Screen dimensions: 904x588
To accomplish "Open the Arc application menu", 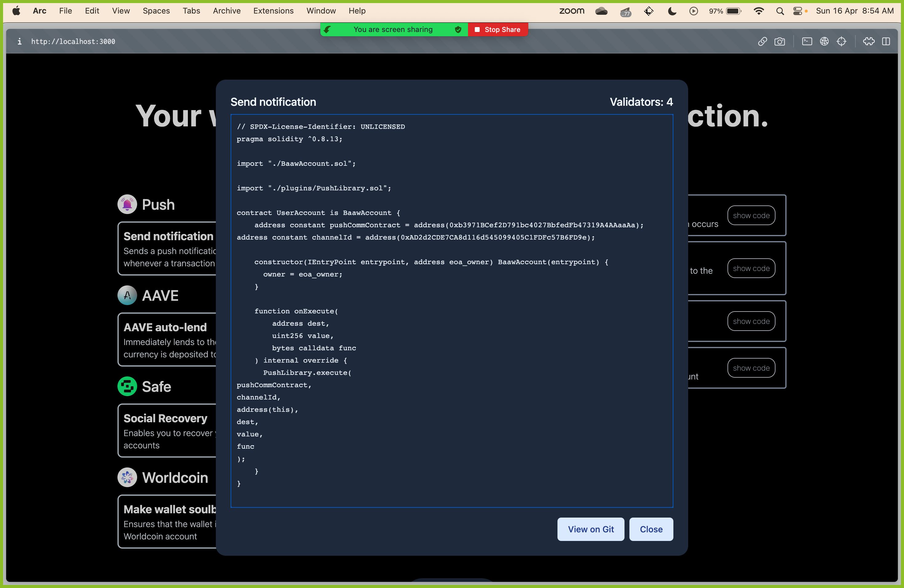I will pos(39,11).
